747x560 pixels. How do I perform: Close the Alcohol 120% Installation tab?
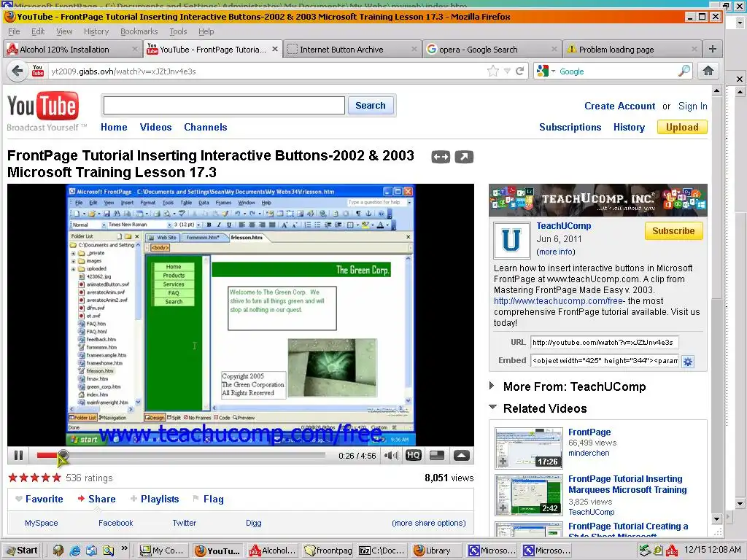coord(135,49)
